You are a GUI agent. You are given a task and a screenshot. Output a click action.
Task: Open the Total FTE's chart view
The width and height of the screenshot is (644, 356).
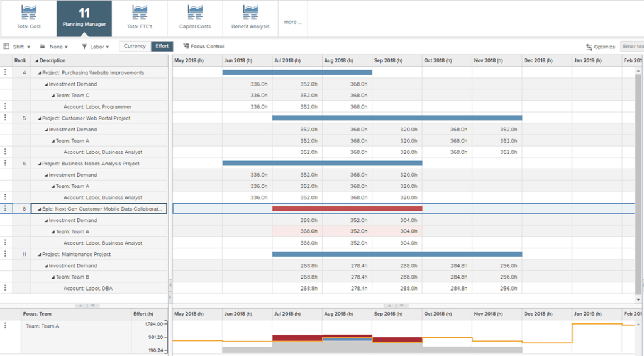coord(140,18)
